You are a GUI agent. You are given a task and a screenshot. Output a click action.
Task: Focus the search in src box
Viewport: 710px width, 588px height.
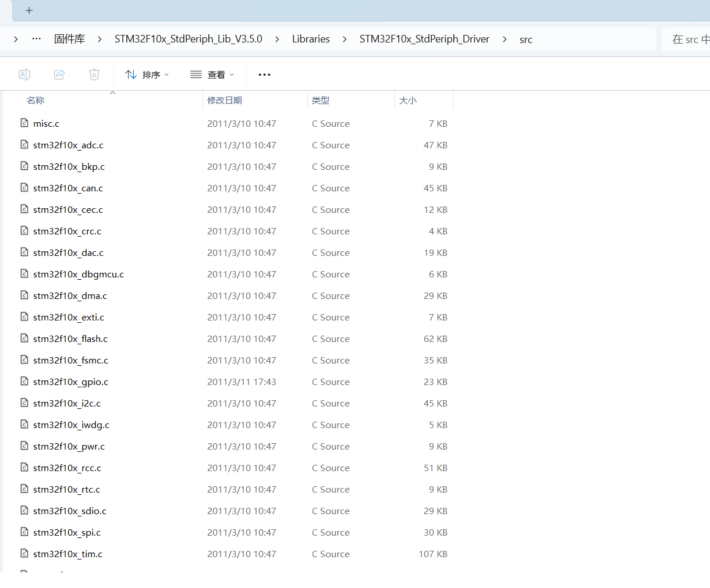click(687, 39)
